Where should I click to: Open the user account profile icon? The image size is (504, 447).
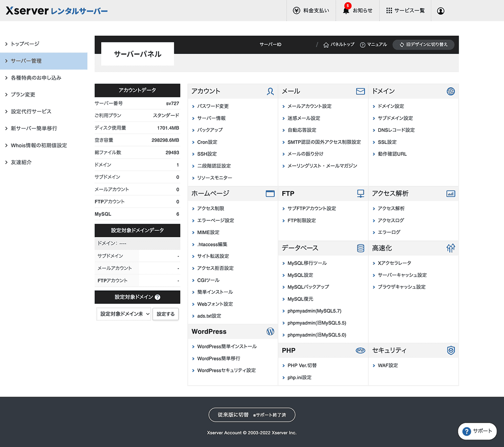(441, 11)
